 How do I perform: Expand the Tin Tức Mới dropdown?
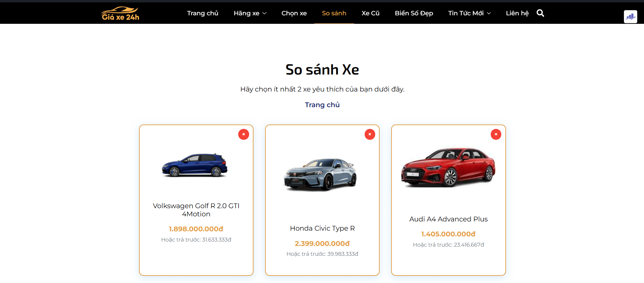click(469, 13)
